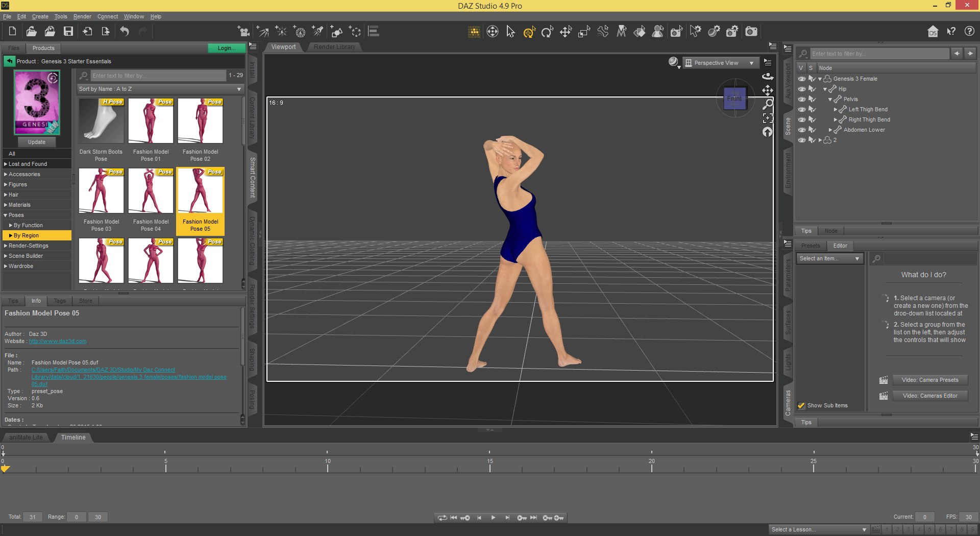Screen dimensions: 980x536
Task: Toggle visibility of Pelvis node
Action: pyautogui.click(x=802, y=99)
